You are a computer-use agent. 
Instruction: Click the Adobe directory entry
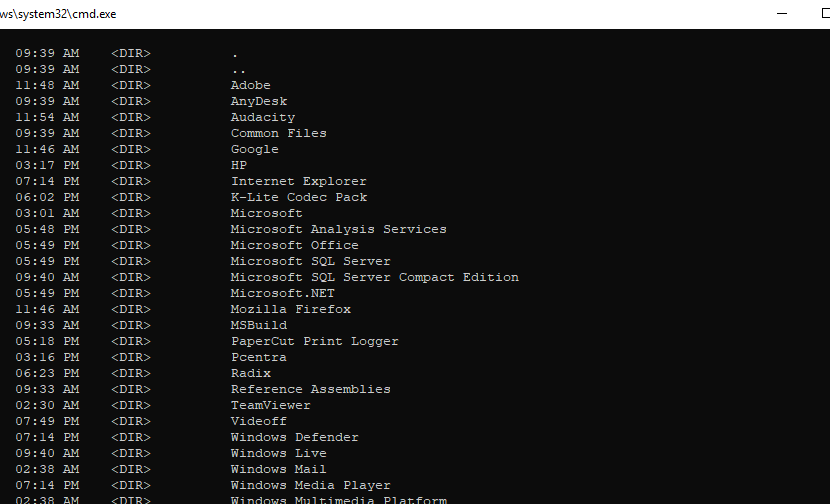coord(250,85)
